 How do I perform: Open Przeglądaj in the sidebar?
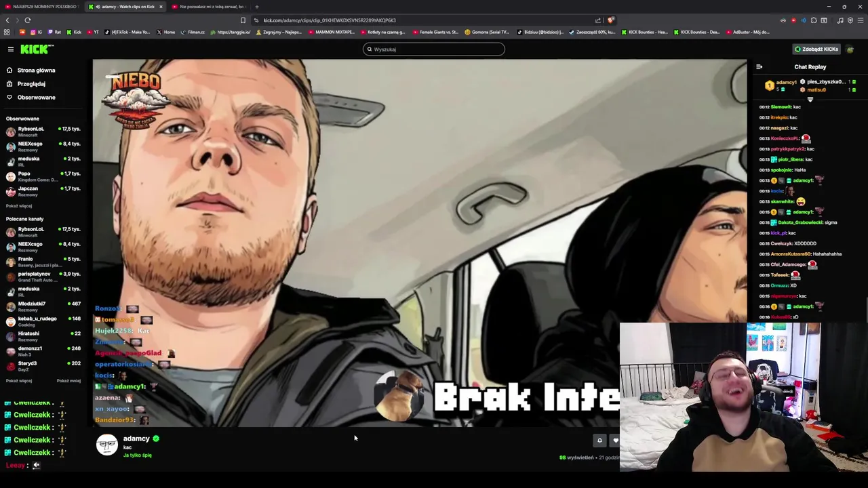[x=31, y=84]
